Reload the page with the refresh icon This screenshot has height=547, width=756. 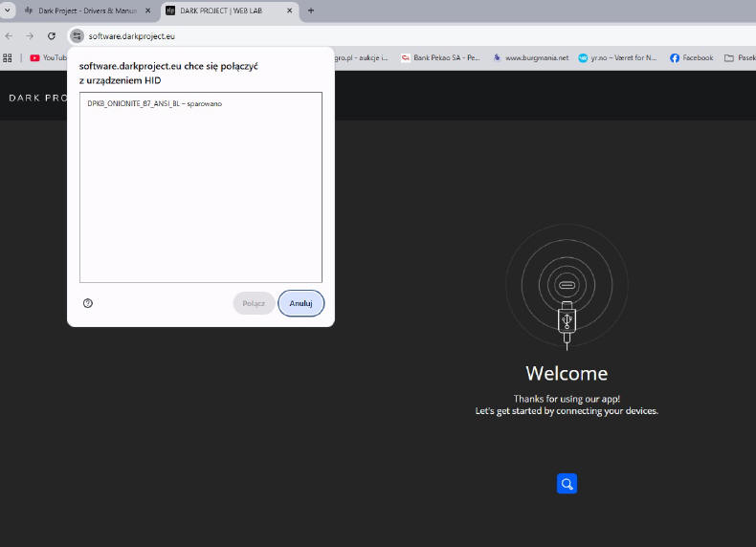click(51, 35)
